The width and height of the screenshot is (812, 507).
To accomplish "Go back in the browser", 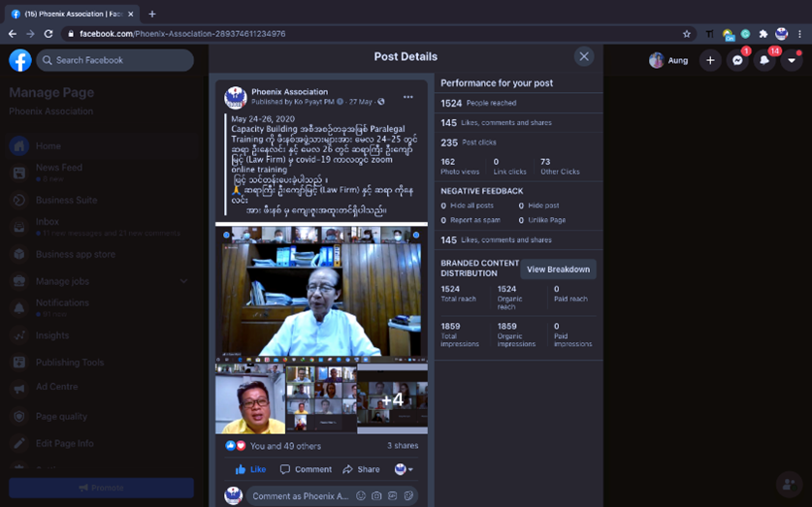I will 13,34.
